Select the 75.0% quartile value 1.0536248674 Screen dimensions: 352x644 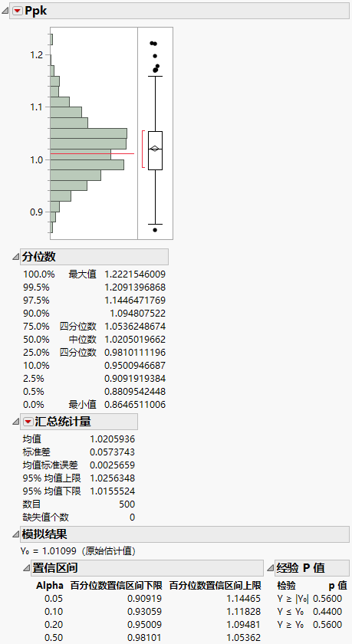click(135, 327)
